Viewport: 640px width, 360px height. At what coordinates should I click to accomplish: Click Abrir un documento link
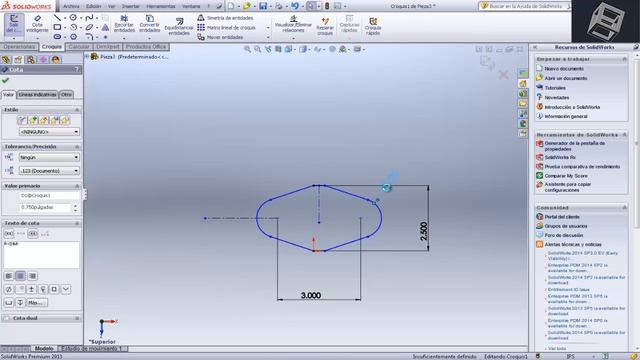566,78
